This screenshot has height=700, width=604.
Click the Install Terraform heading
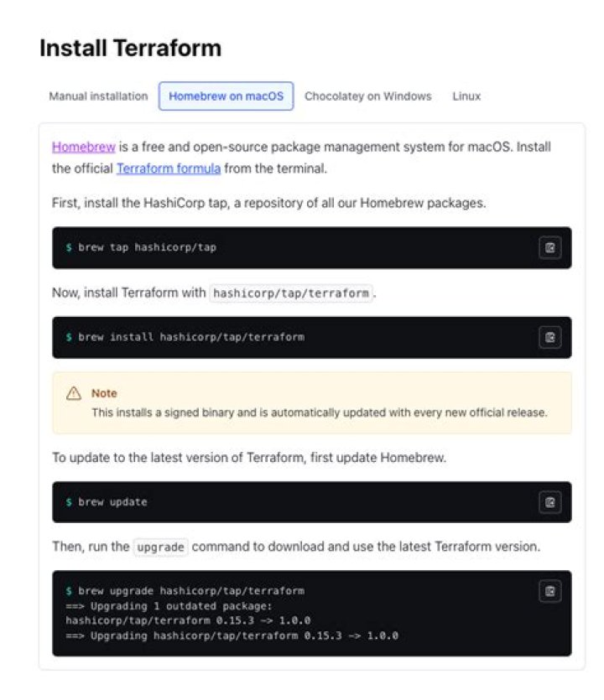click(x=130, y=49)
